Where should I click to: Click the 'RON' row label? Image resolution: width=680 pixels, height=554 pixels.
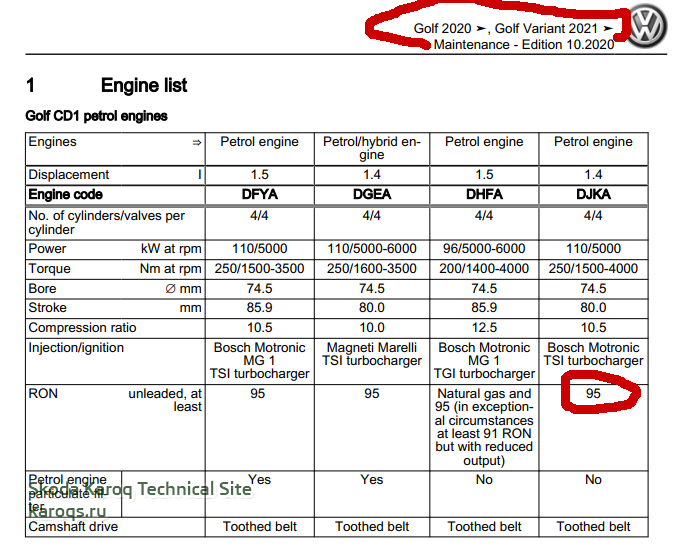coord(43,394)
